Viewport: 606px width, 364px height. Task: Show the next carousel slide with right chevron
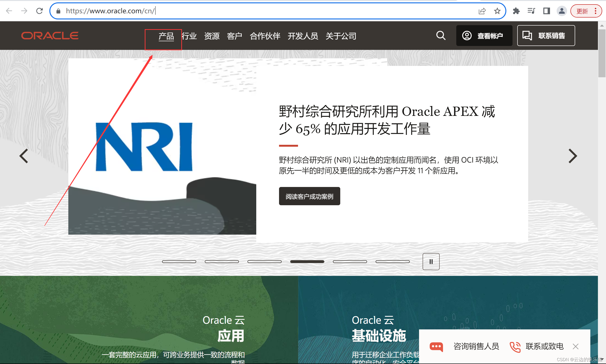point(573,156)
